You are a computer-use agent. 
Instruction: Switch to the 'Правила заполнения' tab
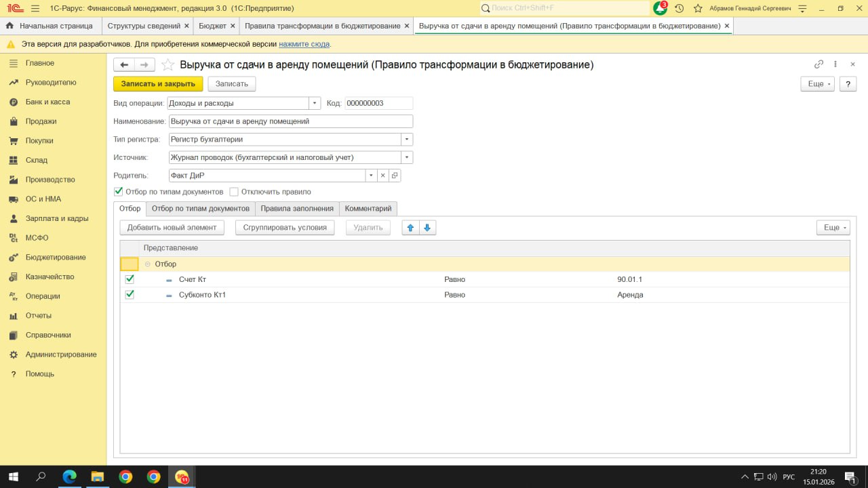coord(297,209)
